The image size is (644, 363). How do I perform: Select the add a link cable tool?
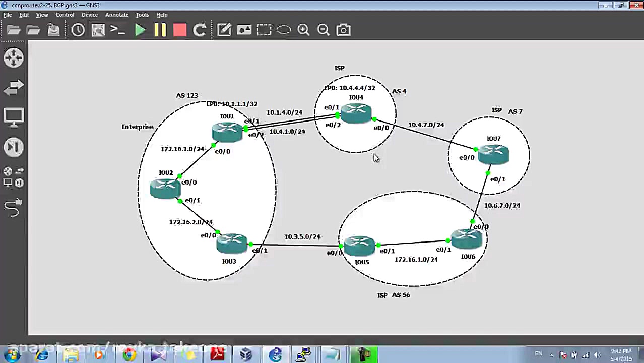(14, 207)
